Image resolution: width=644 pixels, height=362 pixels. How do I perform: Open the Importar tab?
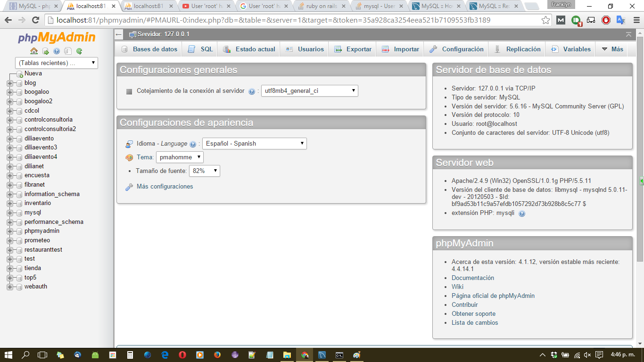400,49
